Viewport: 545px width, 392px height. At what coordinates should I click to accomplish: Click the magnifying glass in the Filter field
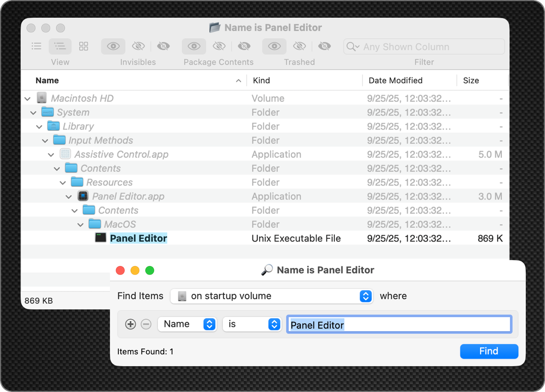352,46
